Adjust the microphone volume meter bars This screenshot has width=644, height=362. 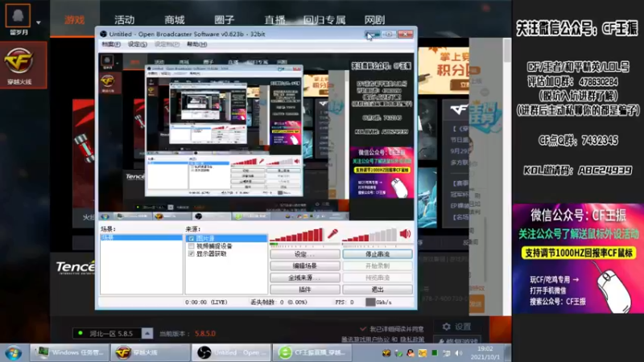click(297, 235)
